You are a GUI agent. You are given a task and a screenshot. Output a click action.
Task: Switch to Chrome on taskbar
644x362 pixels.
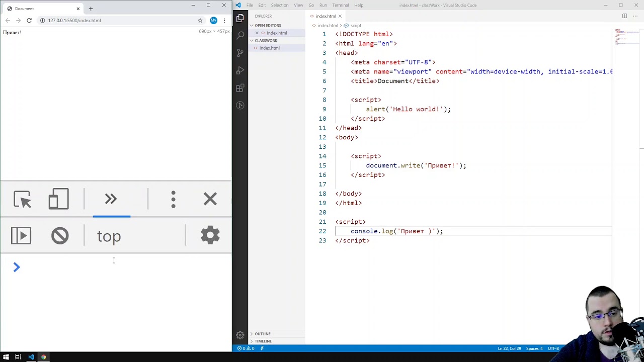44,357
